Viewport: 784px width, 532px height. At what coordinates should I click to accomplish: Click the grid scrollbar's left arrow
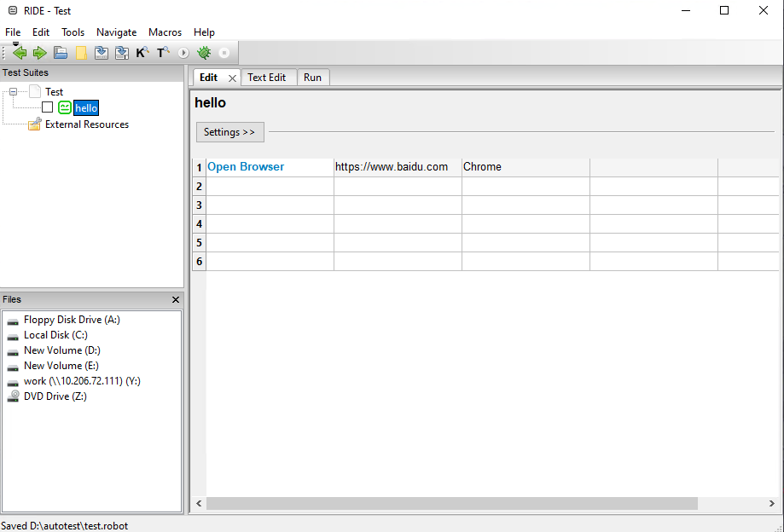199,504
